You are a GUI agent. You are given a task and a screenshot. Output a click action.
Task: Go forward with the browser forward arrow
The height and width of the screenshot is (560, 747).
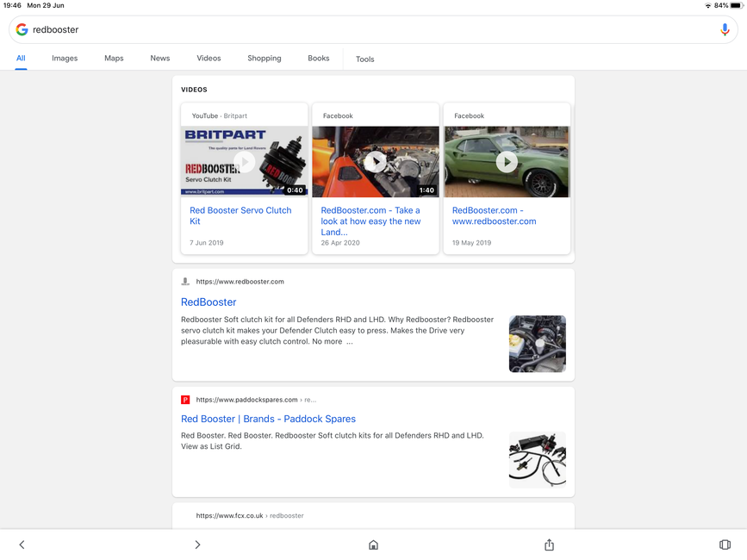[x=197, y=544]
